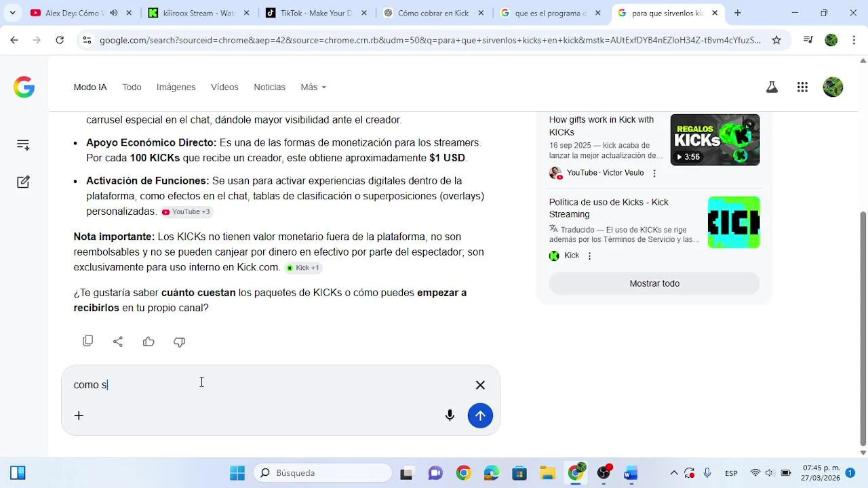868x488 pixels.
Task: Open the taskbar widgets panel icon
Action: click(18, 473)
